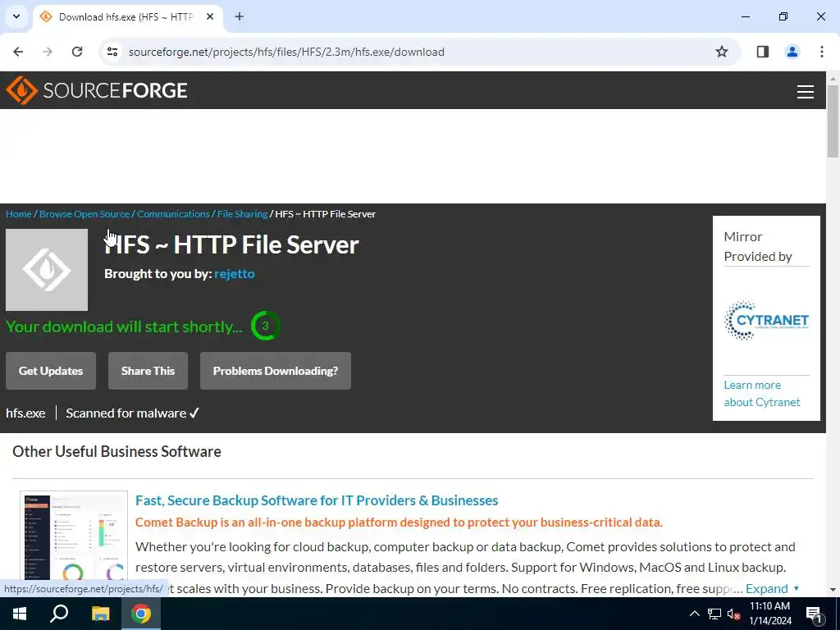Image resolution: width=840 pixels, height=630 pixels.
Task: Bookmark this page with the star icon
Action: click(722, 52)
